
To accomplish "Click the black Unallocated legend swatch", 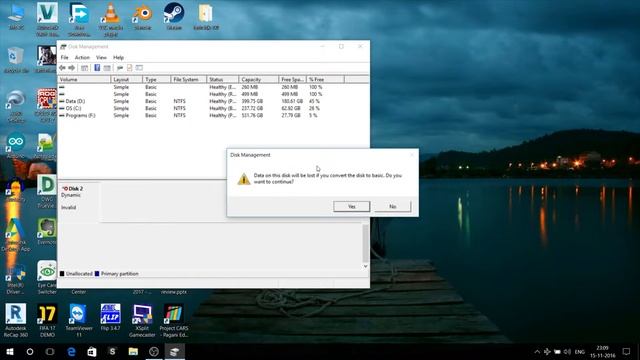I will [62, 273].
